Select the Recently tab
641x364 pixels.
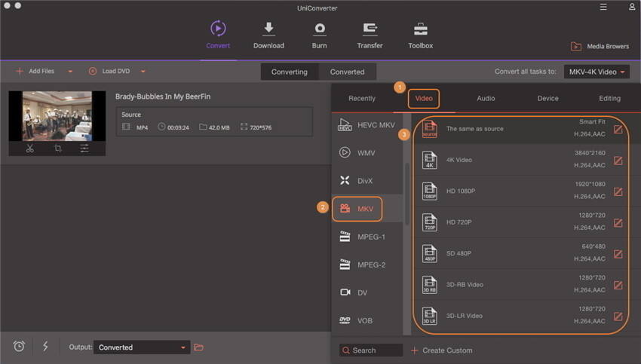pos(362,99)
